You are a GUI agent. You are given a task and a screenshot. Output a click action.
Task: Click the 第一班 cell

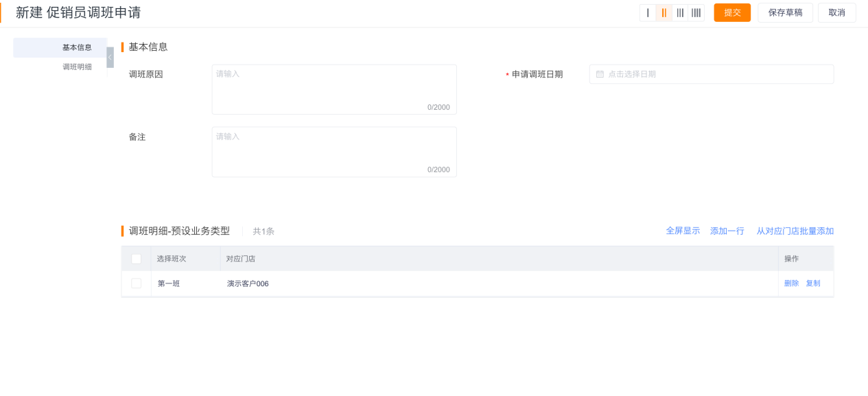(185, 283)
